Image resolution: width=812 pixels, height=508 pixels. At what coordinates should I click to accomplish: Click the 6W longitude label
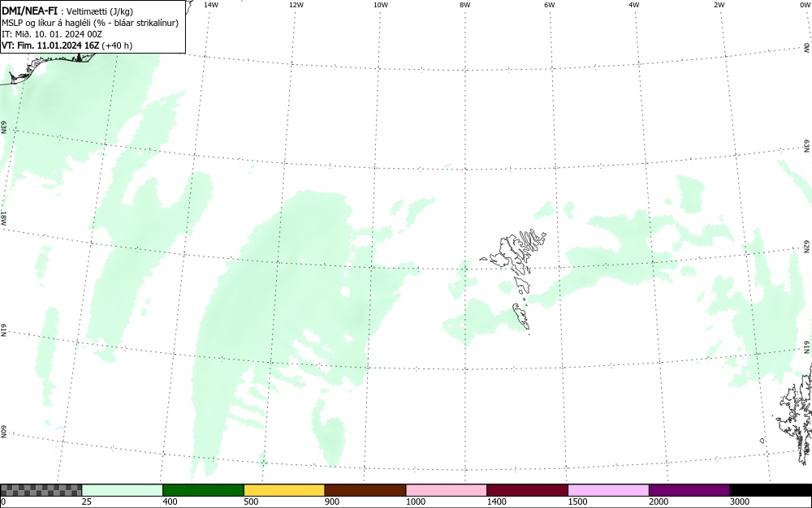[550, 5]
